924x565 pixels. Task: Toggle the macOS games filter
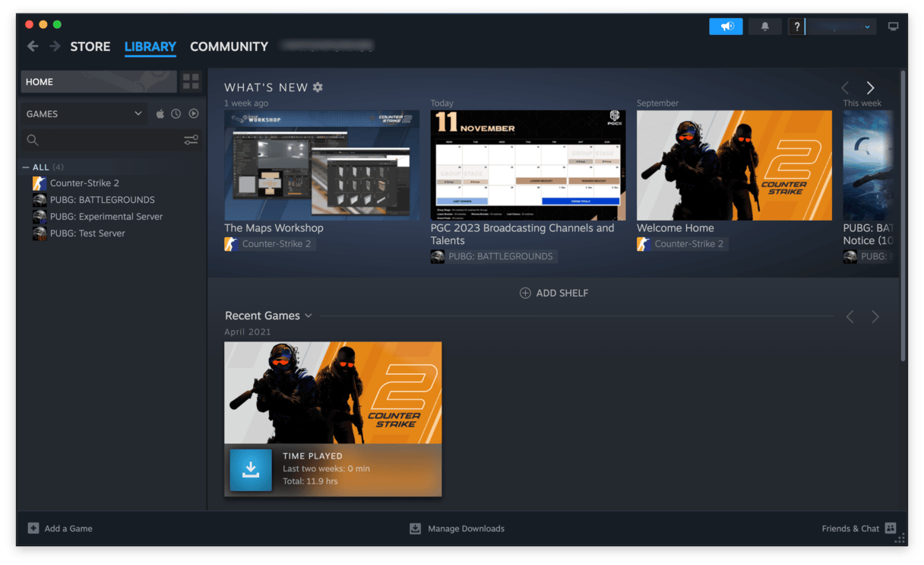pyautogui.click(x=160, y=114)
